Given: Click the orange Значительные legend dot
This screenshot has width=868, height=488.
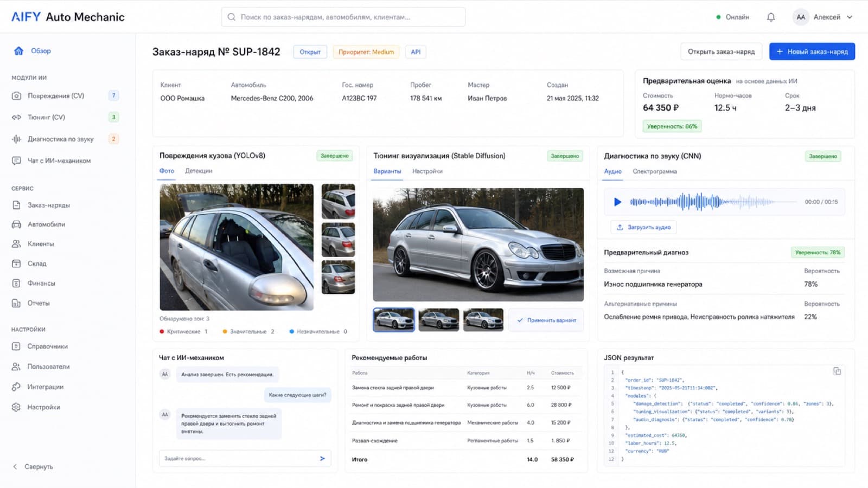Looking at the screenshot, I should (225, 331).
